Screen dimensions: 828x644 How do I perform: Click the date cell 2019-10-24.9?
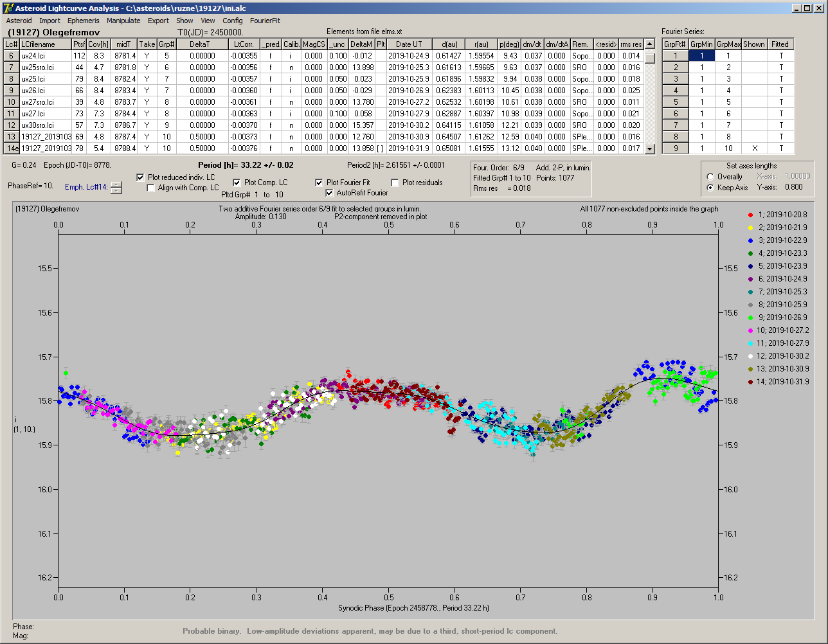(409, 56)
